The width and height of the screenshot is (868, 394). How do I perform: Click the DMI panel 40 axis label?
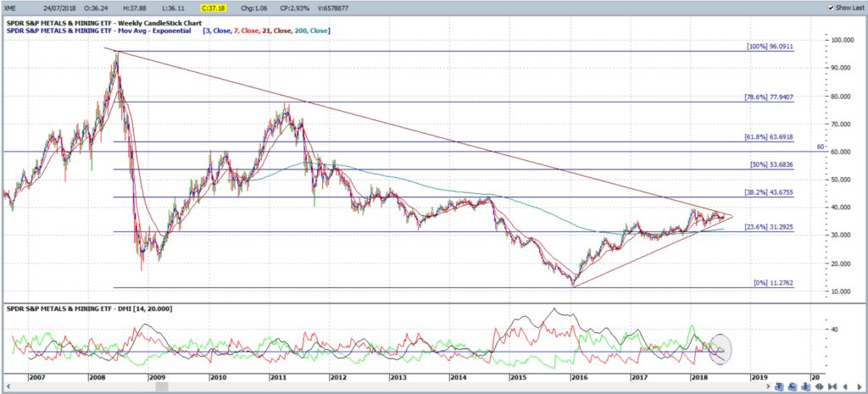point(835,330)
